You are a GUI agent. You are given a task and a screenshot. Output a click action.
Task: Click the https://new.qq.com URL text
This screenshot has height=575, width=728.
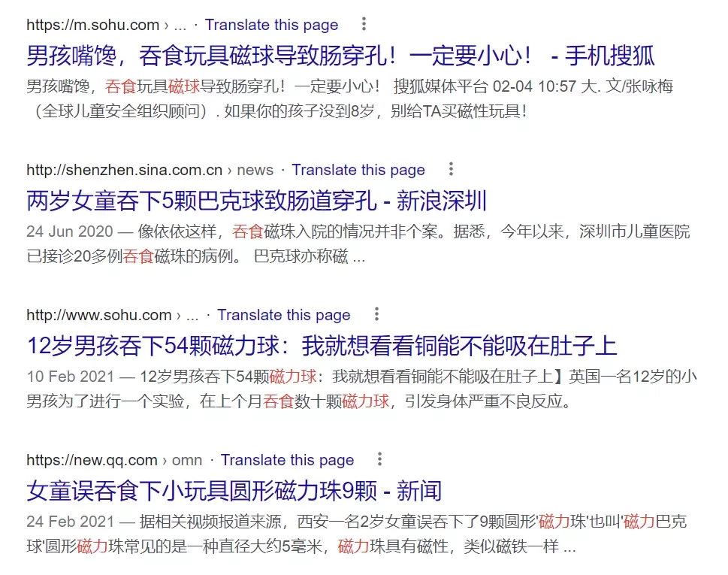[92, 460]
